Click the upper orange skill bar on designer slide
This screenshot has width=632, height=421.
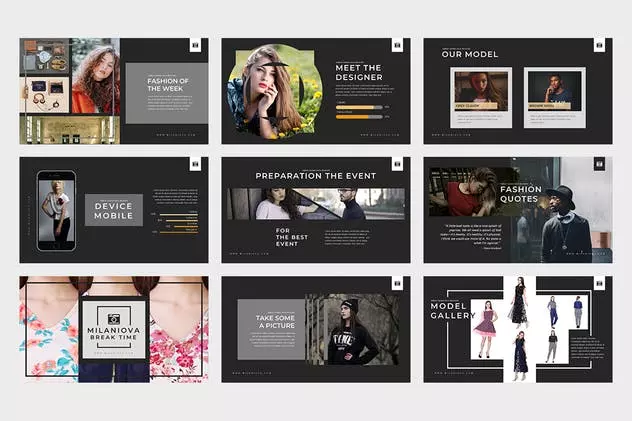click(x=359, y=107)
